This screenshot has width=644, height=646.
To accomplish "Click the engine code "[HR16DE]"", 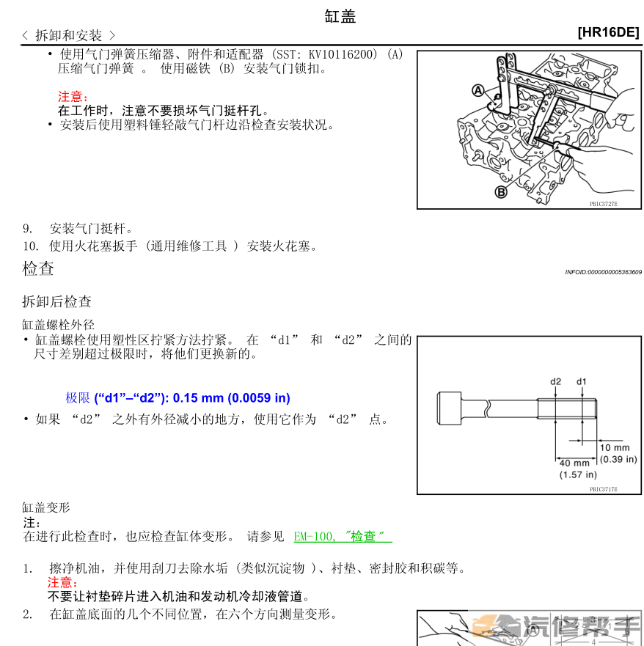I will [608, 32].
